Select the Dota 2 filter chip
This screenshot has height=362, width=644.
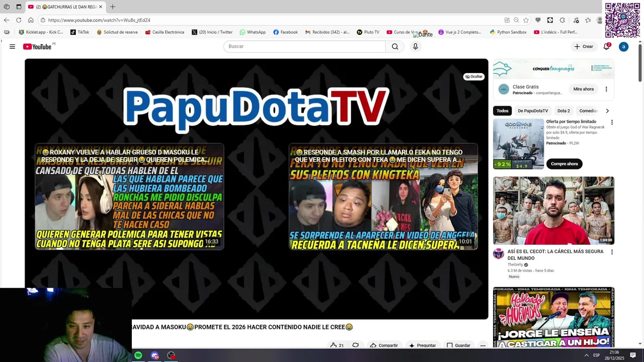point(563,111)
